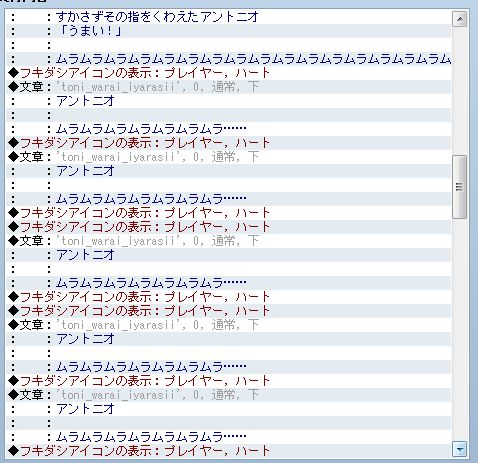Viewport: 478px width, 463px height.
Task: Select the row 'すかさずその指をくわえたアントニオ'
Action: pos(229,17)
